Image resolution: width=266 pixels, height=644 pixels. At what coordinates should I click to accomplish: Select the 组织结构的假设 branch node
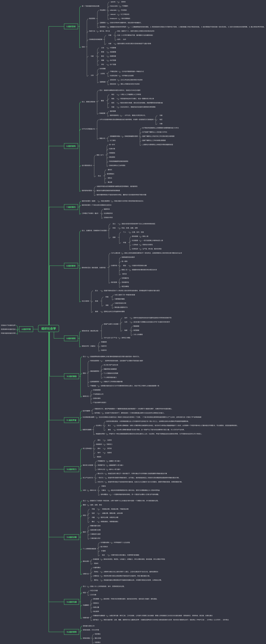[x=87, y=191]
